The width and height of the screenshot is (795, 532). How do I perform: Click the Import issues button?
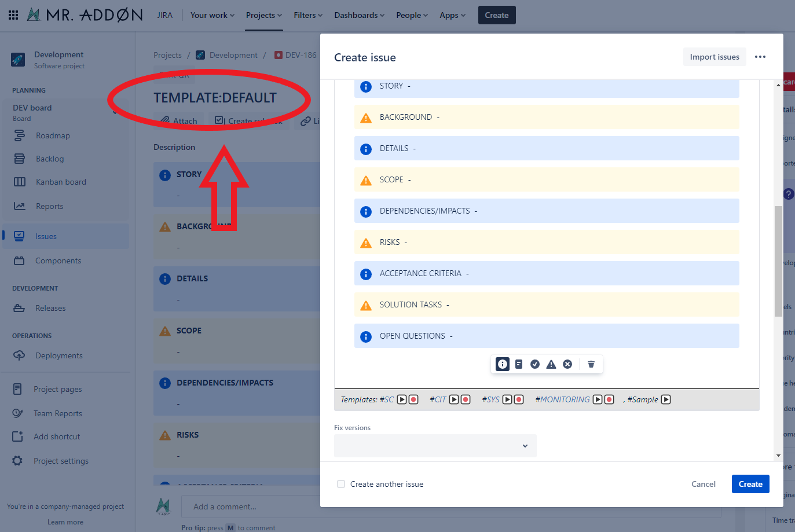(715, 57)
